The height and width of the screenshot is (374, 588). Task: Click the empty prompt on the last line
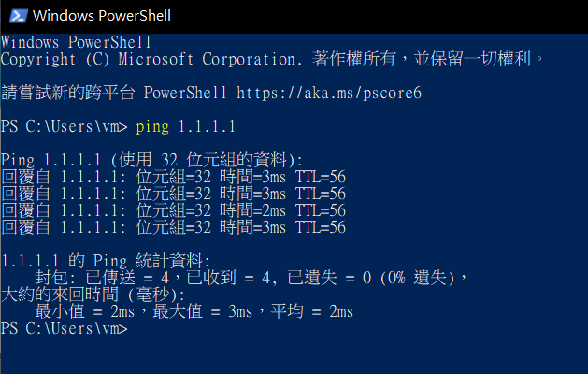[x=64, y=328]
